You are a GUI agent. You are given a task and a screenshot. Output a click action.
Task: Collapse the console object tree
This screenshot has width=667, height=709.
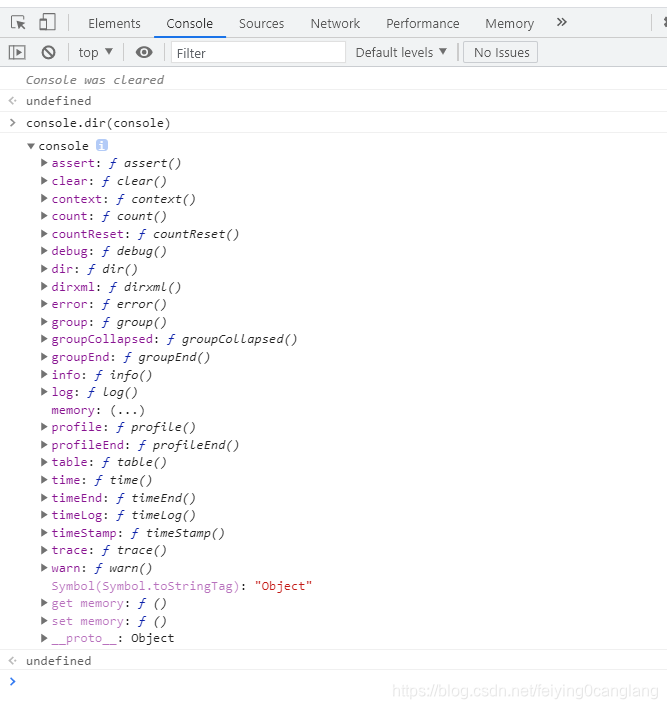[31, 146]
